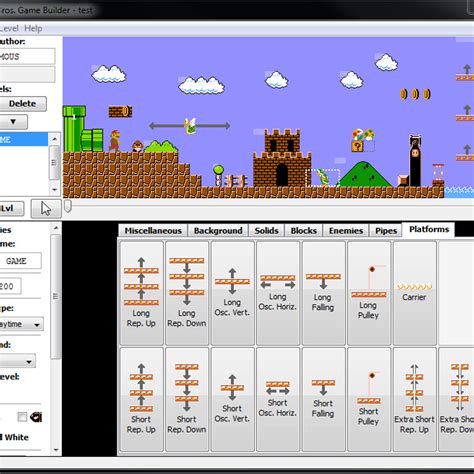Select the Long Rep. Up platform

coord(141,293)
